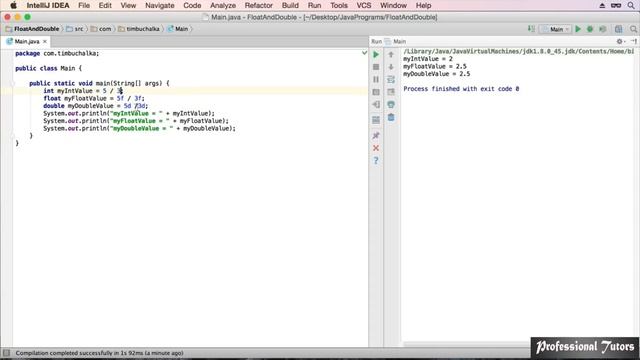This screenshot has height=360, width=640.
Task: Open the View menu
Action: pyautogui.click(x=128, y=5)
